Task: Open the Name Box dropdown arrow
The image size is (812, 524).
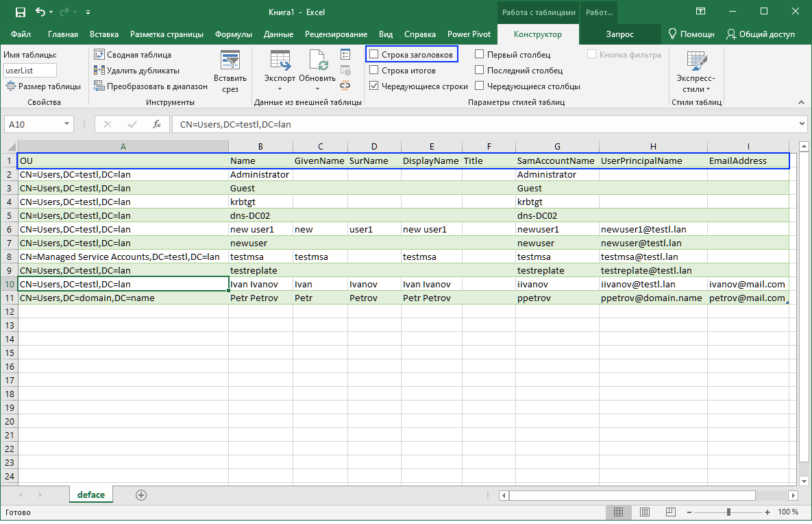Action: pos(66,124)
